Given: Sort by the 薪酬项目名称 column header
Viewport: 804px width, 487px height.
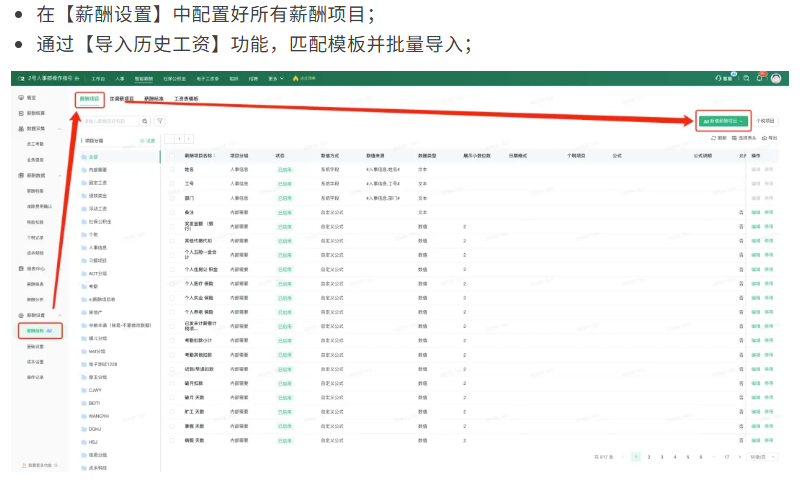Looking at the screenshot, I should pyautogui.click(x=200, y=155).
